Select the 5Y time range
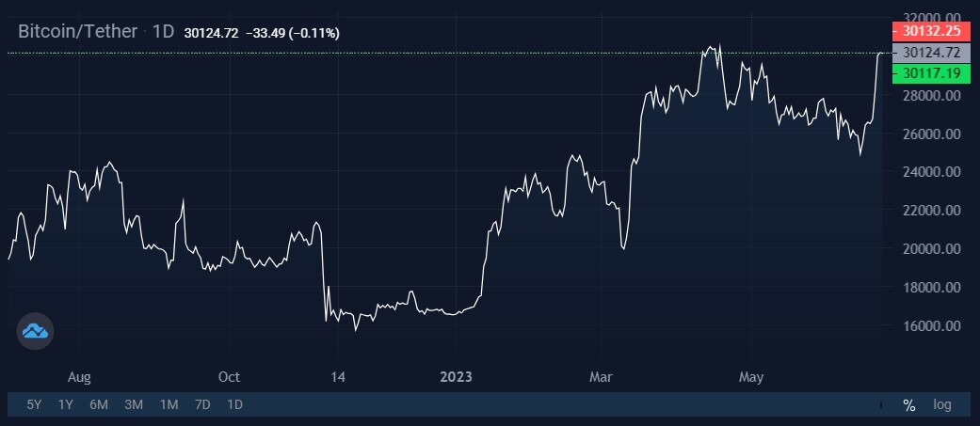The height and width of the screenshot is (426, 980). tap(34, 404)
